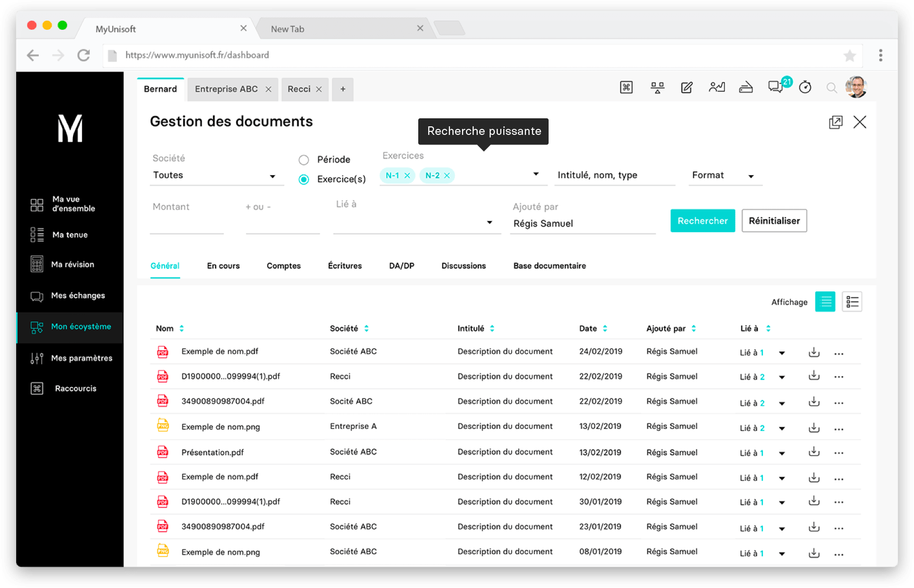Switch to the Général tab
This screenshot has height=588, width=914.
tap(165, 266)
